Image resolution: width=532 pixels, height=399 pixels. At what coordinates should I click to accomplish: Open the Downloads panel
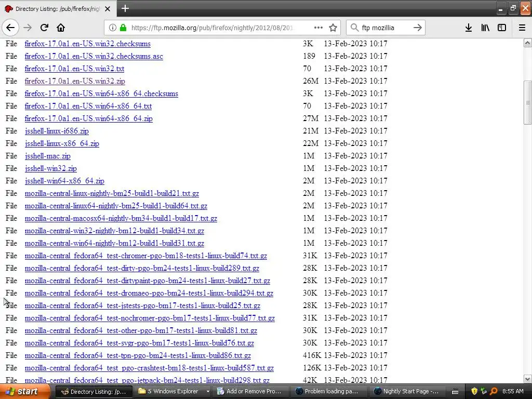pyautogui.click(x=469, y=28)
